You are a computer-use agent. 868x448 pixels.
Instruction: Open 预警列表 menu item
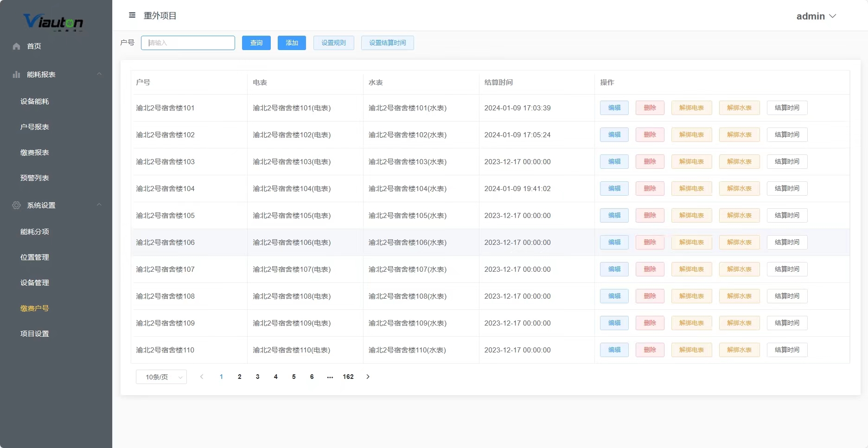tap(35, 178)
